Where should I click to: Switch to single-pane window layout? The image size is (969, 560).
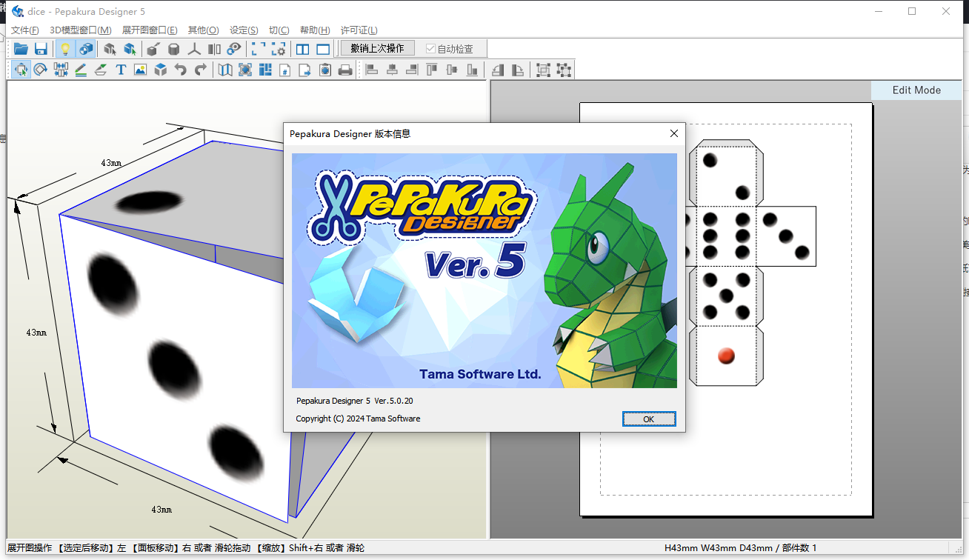[x=323, y=49]
